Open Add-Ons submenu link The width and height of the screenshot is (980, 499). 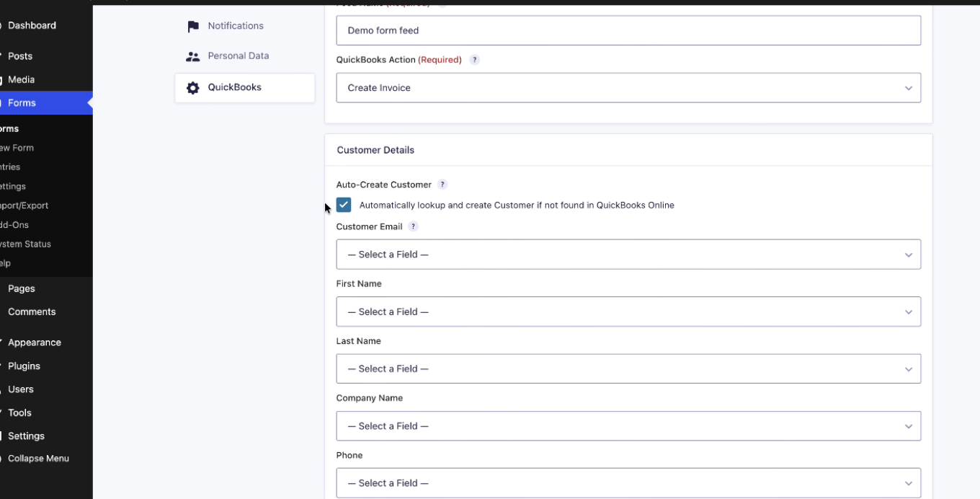(x=15, y=225)
